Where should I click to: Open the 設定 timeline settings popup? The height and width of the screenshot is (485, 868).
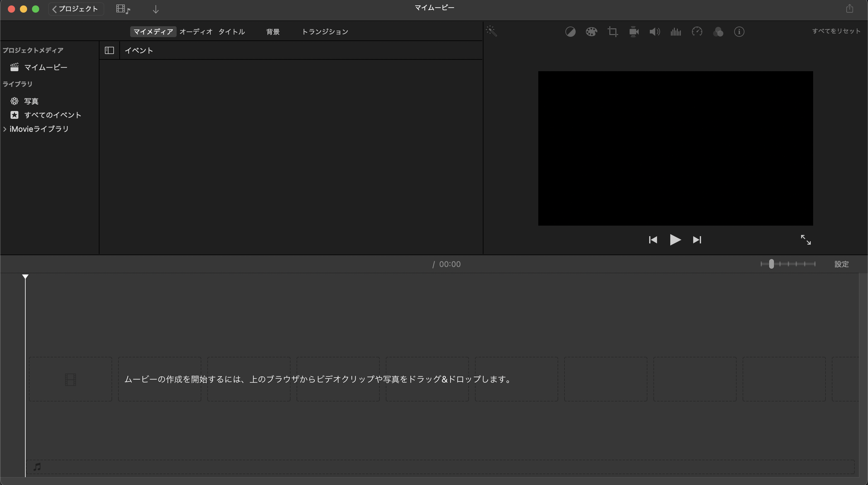click(x=841, y=264)
